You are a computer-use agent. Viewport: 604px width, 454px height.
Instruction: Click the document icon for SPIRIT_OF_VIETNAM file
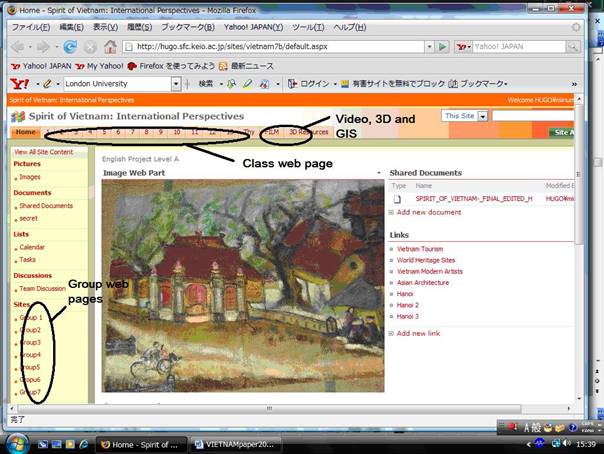pyautogui.click(x=397, y=199)
